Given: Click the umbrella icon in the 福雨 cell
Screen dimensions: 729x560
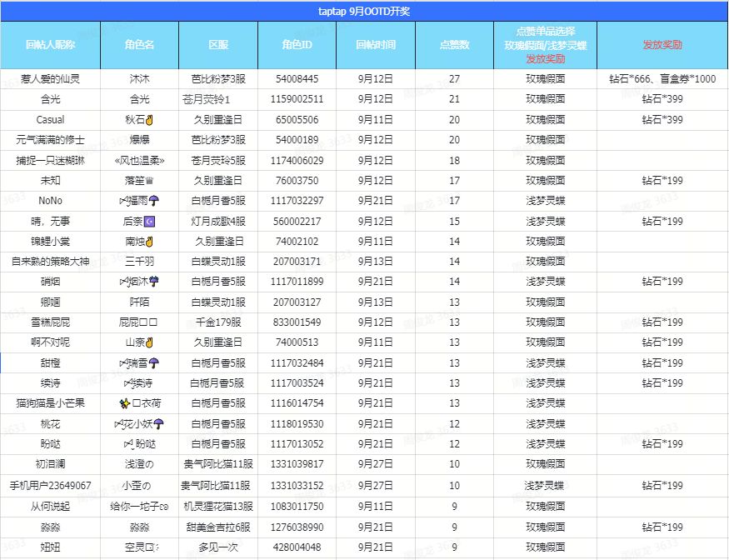Looking at the screenshot, I should (x=154, y=201).
